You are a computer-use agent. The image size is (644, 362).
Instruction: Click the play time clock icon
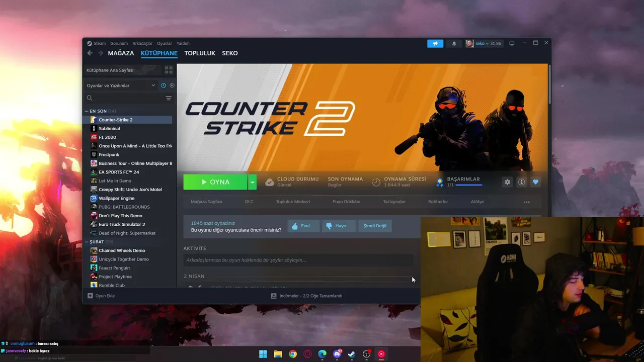[376, 182]
